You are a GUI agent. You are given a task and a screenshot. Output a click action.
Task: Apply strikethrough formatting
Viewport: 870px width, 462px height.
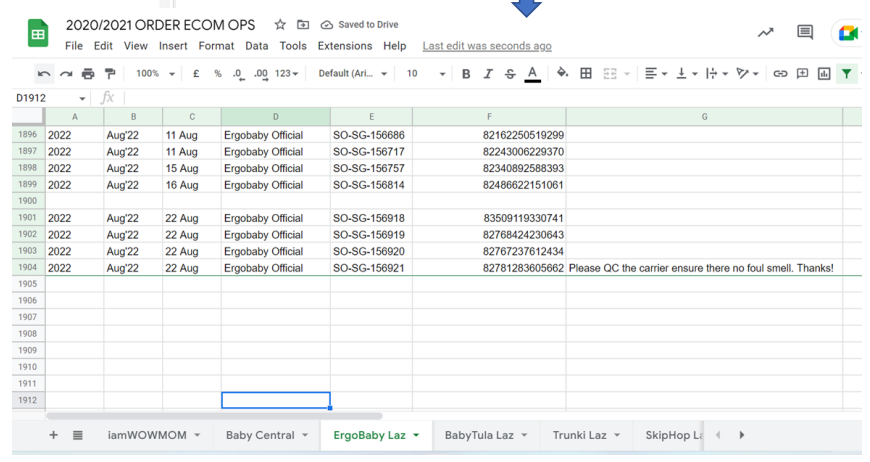[x=510, y=74]
